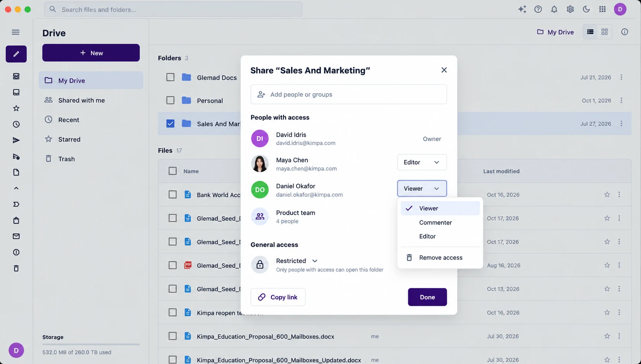Check the Kimpa reopen file checkbox
This screenshot has height=364, width=641.
click(173, 312)
